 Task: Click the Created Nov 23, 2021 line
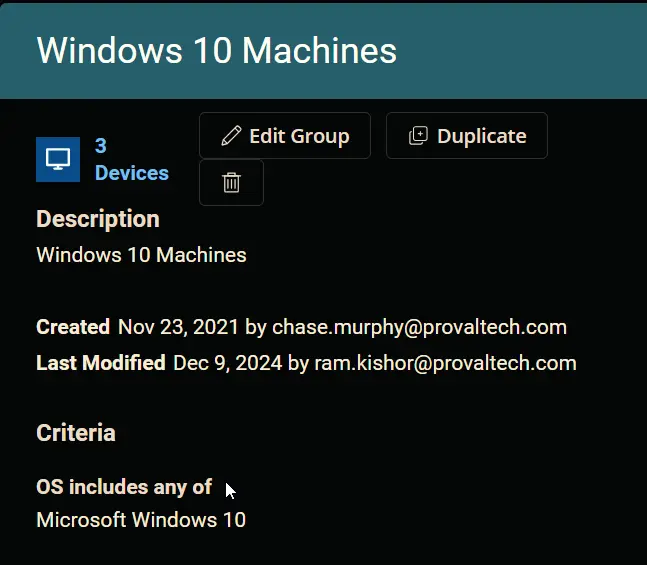[301, 327]
